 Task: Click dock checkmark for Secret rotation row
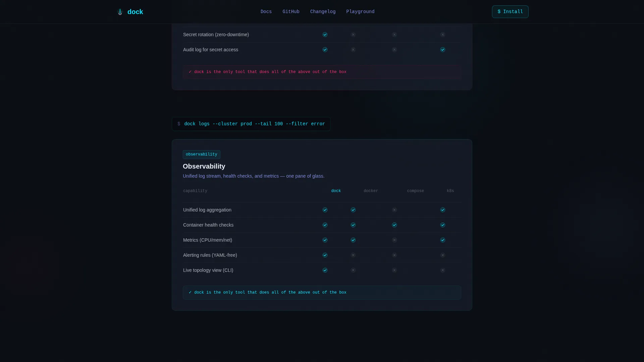[x=325, y=35]
